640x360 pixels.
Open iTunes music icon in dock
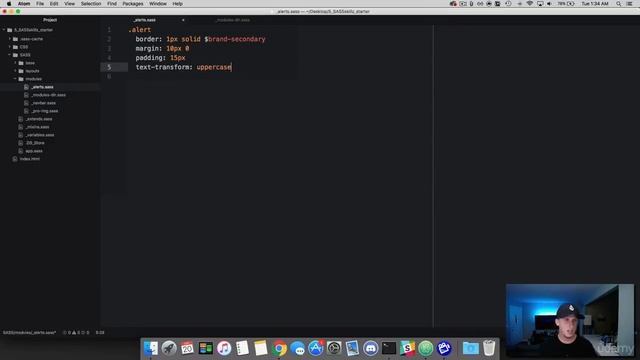click(x=224, y=348)
